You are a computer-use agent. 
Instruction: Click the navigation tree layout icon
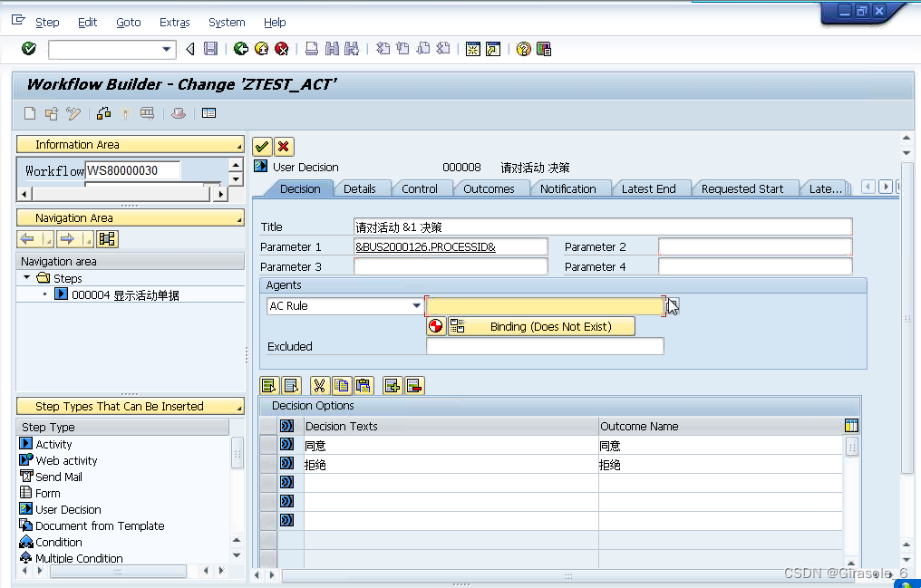point(107,239)
